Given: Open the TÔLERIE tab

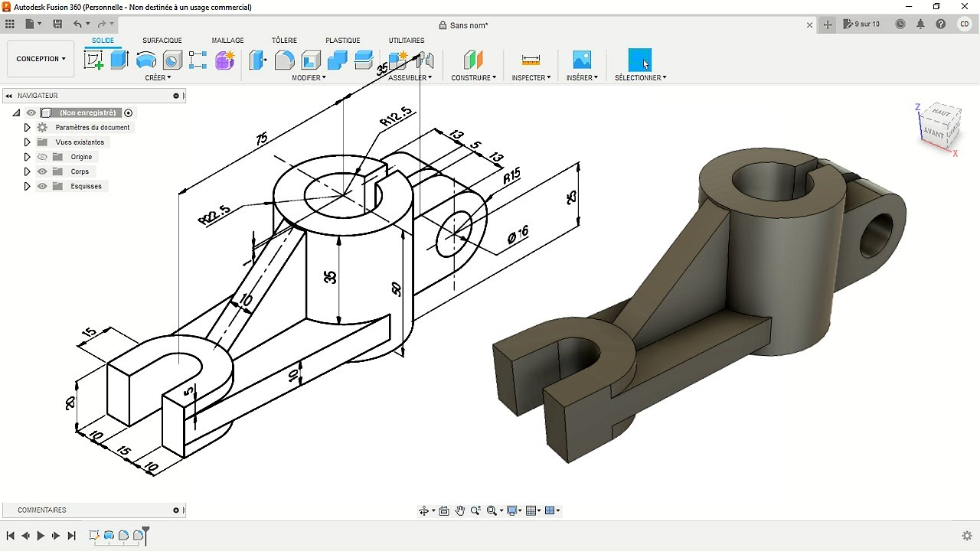Looking at the screenshot, I should (x=284, y=41).
